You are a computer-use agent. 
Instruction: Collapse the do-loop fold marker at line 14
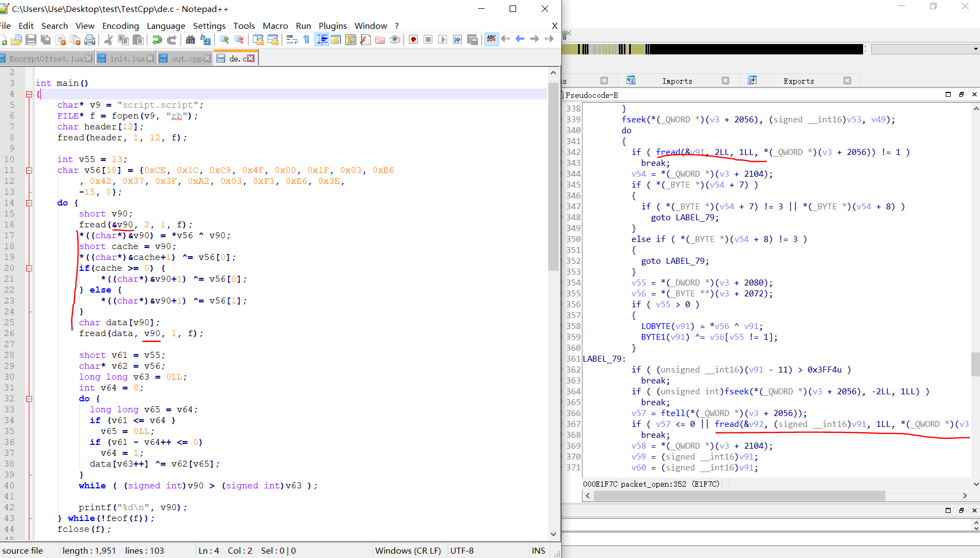coord(29,203)
